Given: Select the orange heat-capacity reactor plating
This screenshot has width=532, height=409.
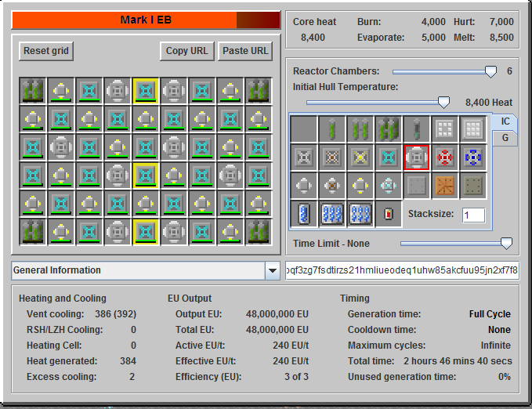Looking at the screenshot, I should pos(444,186).
